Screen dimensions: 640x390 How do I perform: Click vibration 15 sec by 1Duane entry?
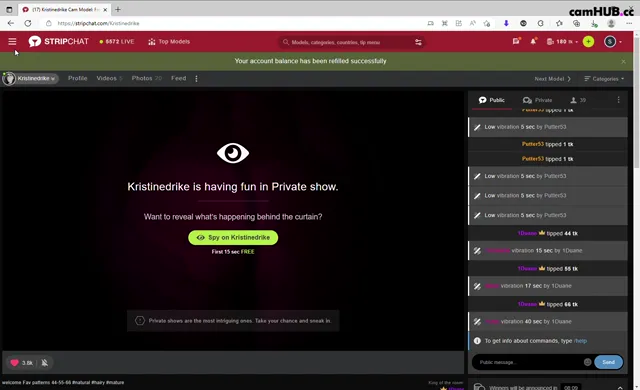(x=547, y=250)
